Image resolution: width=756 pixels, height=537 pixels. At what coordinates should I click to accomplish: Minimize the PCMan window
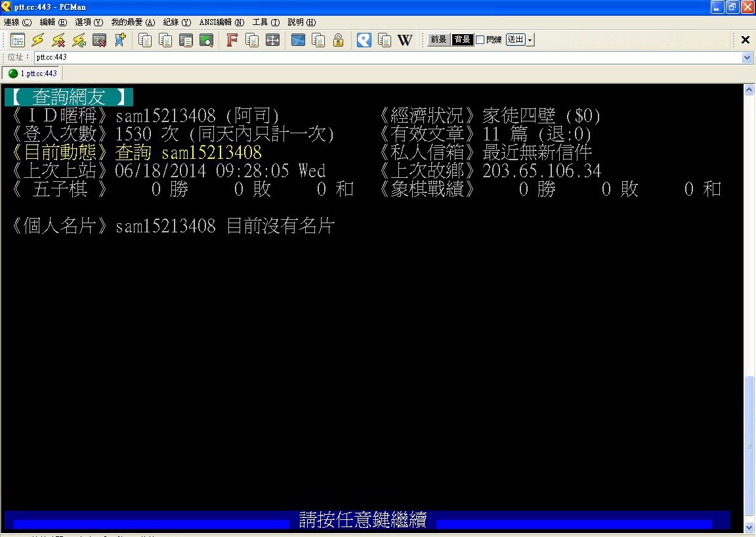pyautogui.click(x=717, y=7)
